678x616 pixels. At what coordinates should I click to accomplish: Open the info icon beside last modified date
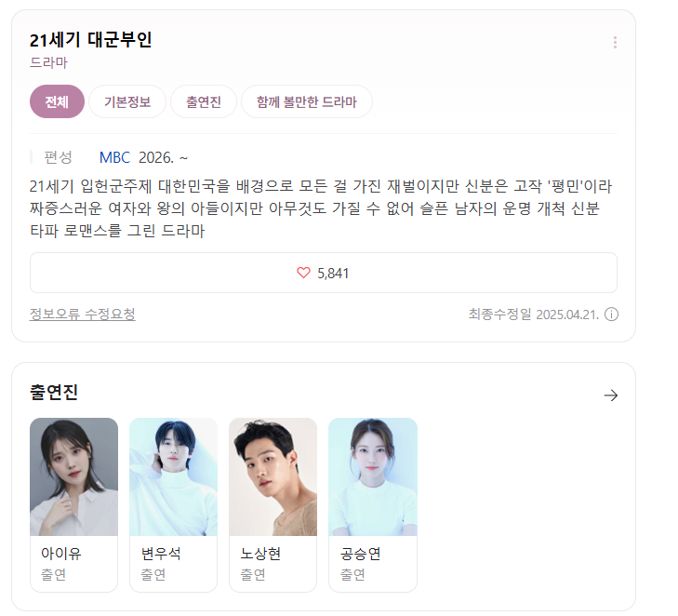611,315
